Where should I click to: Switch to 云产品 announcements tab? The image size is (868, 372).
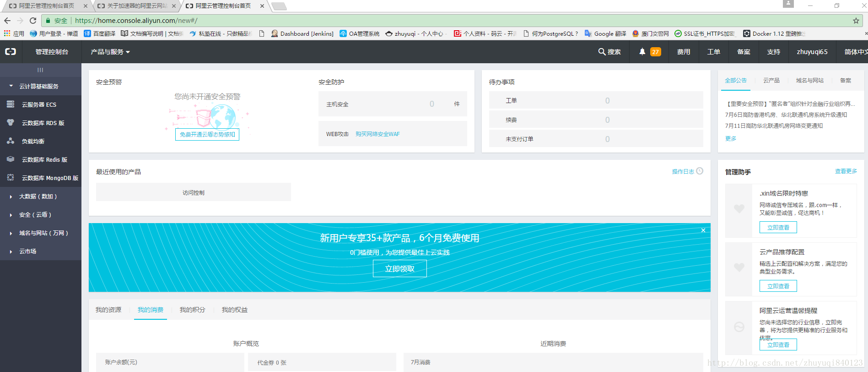tap(771, 80)
